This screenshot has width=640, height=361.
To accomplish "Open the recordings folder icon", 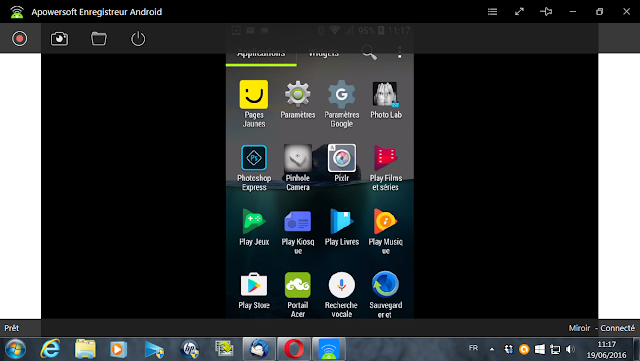I will (x=98, y=39).
